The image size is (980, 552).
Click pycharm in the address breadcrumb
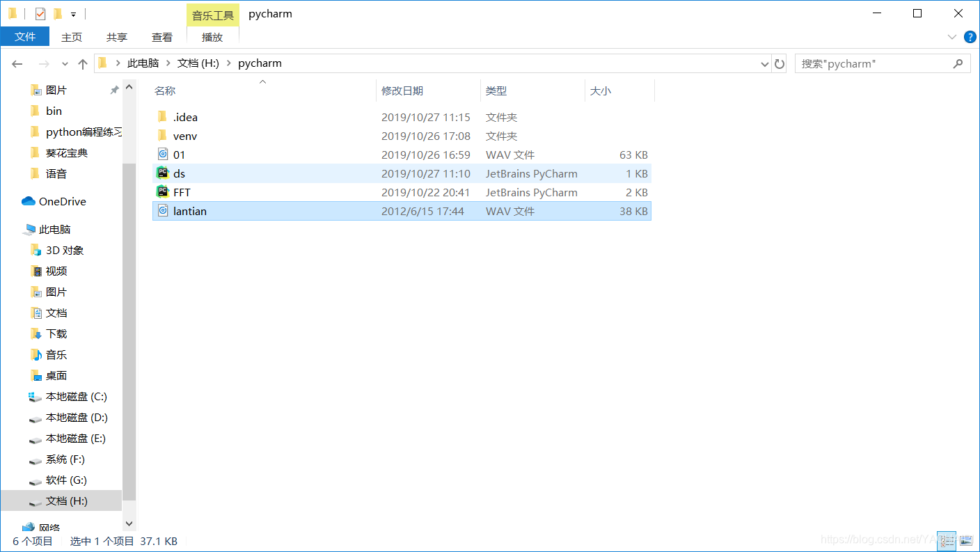pyautogui.click(x=260, y=63)
